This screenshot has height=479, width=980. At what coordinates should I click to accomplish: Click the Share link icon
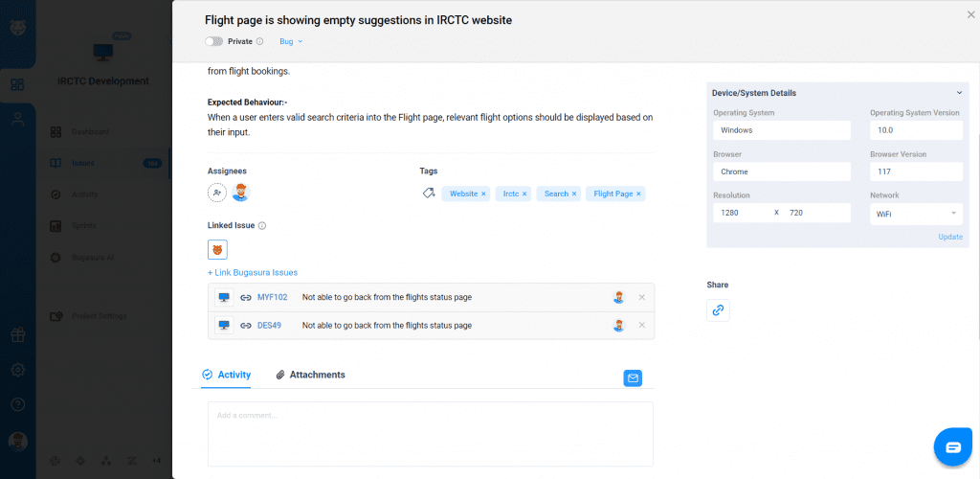[x=718, y=310]
